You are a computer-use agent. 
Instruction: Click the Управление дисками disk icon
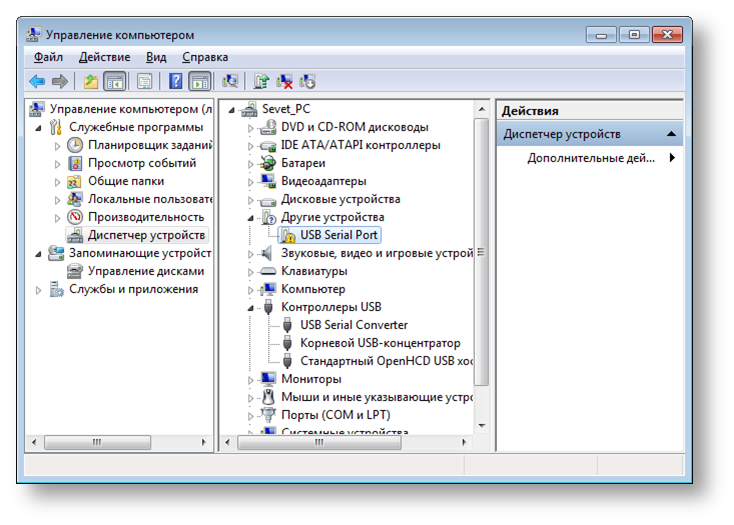tap(75, 271)
